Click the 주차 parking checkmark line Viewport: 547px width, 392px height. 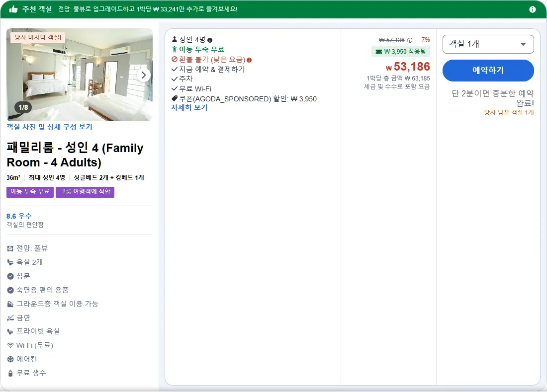pyautogui.click(x=182, y=79)
